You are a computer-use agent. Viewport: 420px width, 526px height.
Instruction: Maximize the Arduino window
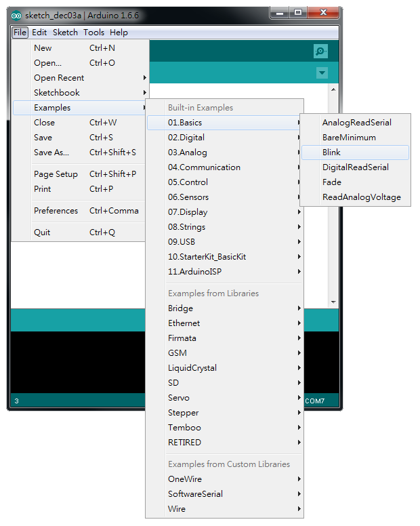298,14
